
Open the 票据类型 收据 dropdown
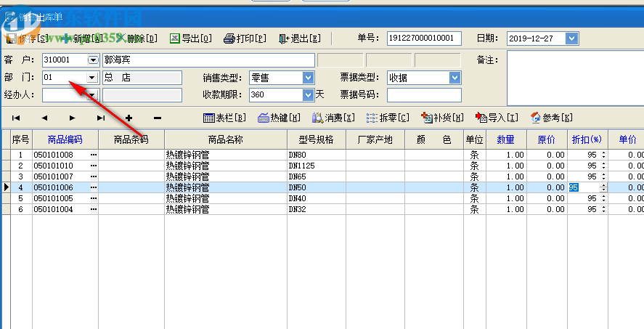point(455,78)
